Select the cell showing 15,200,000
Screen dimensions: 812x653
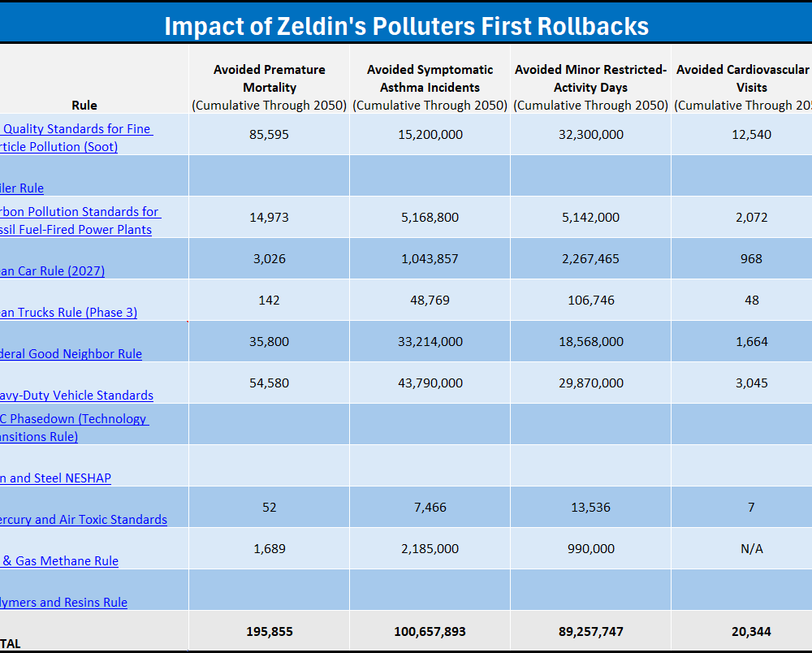[430, 134]
